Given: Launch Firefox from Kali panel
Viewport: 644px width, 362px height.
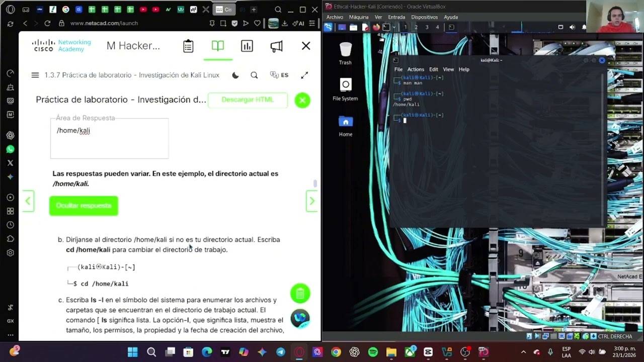Looking at the screenshot, I should click(376, 27).
